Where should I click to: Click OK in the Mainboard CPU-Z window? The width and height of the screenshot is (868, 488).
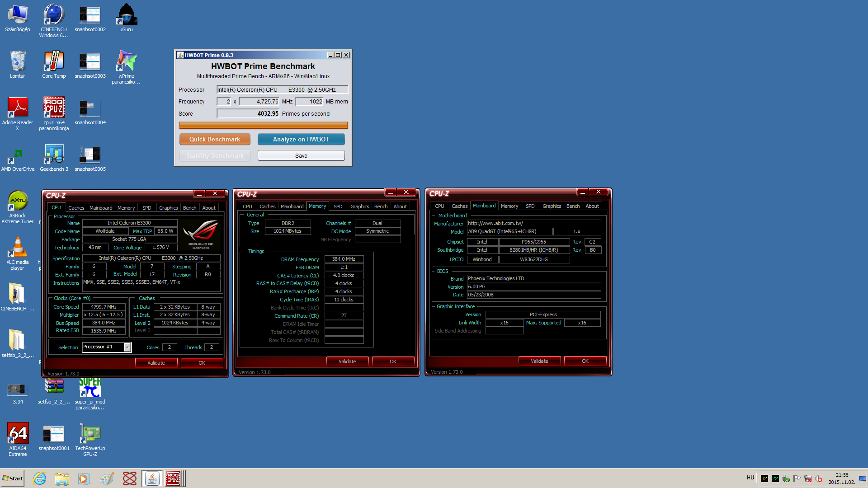[585, 361]
